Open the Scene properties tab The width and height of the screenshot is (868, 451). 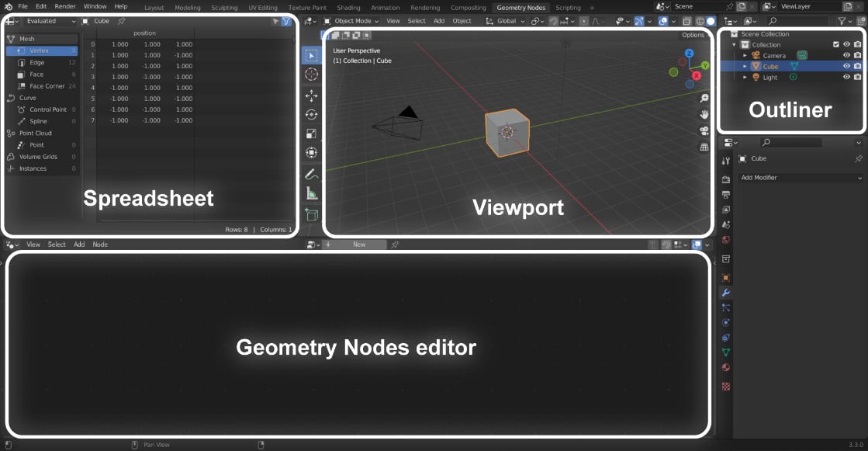point(726,224)
